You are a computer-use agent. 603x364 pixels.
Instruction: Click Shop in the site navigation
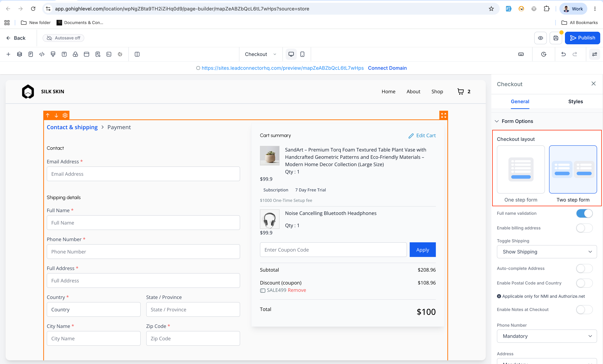click(437, 91)
